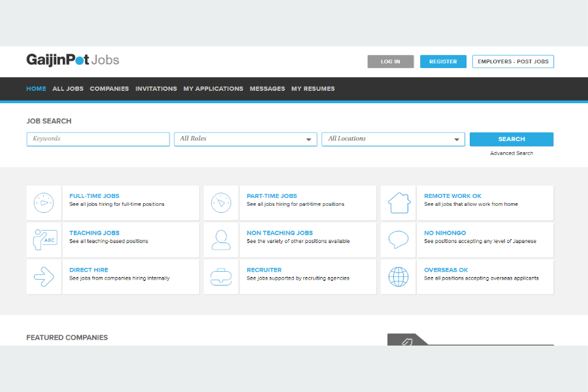Open the Invitations nav item
The height and width of the screenshot is (392, 588).
pos(156,89)
